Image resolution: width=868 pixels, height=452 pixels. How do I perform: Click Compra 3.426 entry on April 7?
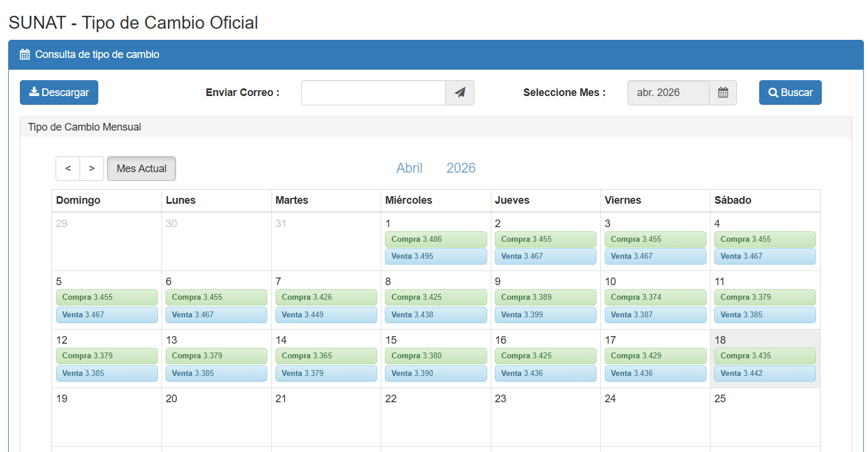(326, 297)
